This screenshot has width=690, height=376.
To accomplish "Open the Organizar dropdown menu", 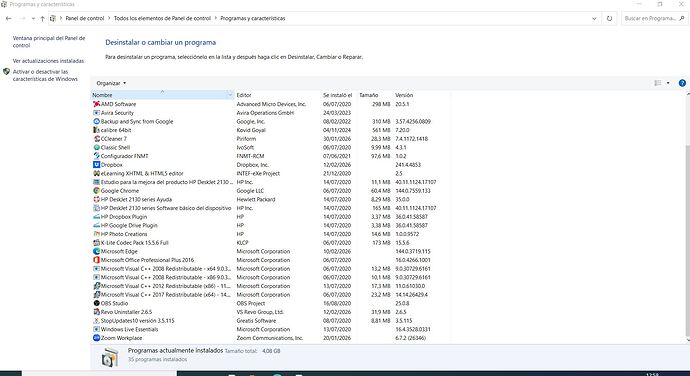I will click(x=111, y=83).
